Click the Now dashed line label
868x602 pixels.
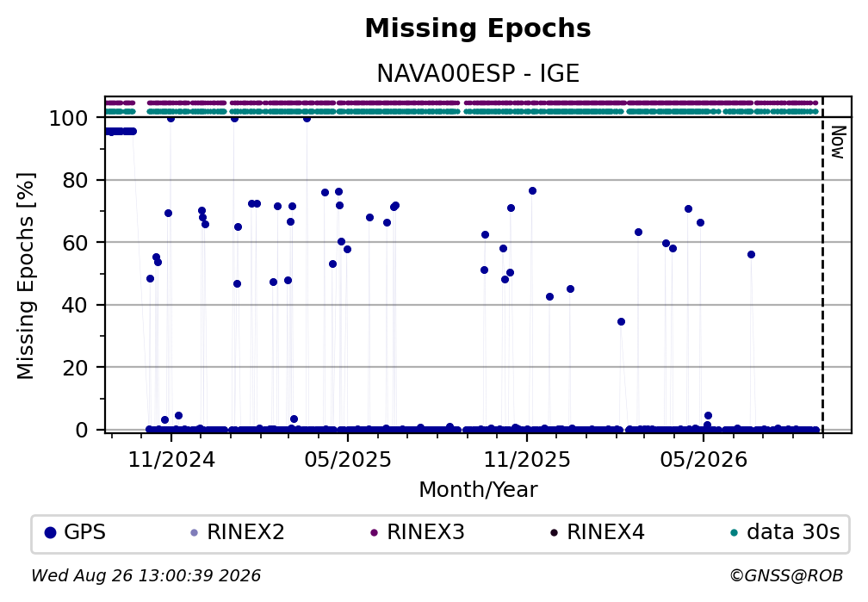click(x=839, y=142)
